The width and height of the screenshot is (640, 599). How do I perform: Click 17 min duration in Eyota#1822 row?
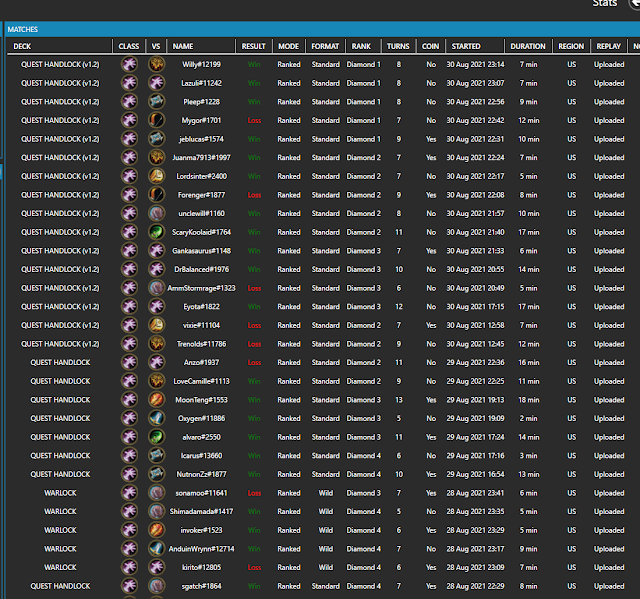[x=529, y=306]
